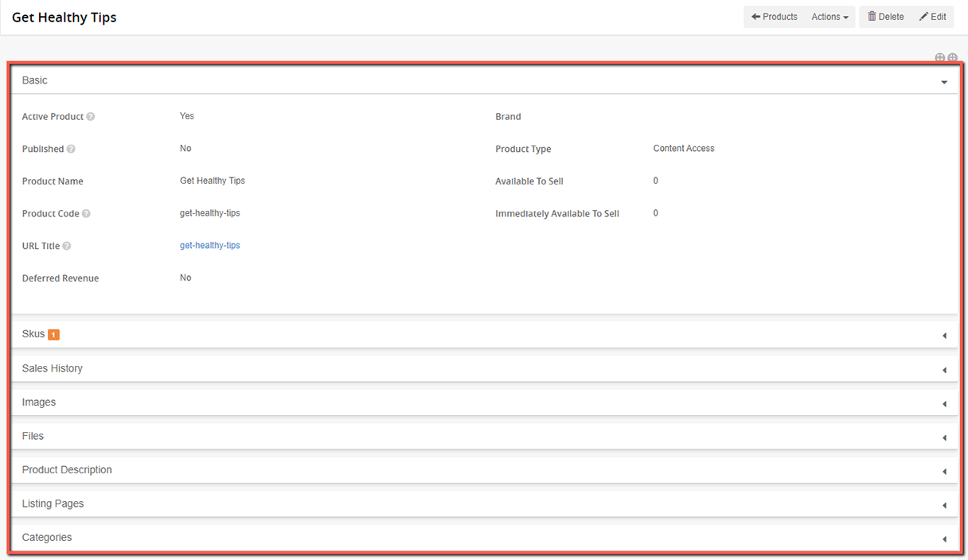The width and height of the screenshot is (968, 560).
Task: Click the help icon beside Published
Action: coord(71,149)
